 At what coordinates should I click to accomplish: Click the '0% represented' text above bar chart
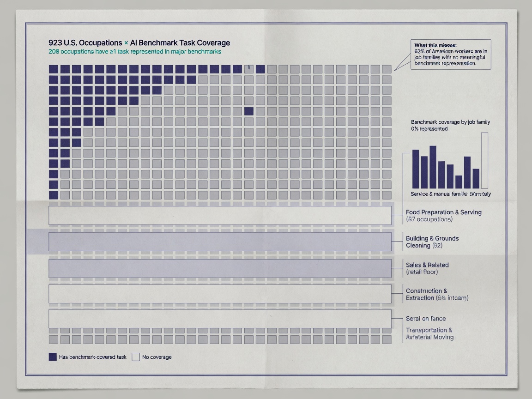coord(429,129)
